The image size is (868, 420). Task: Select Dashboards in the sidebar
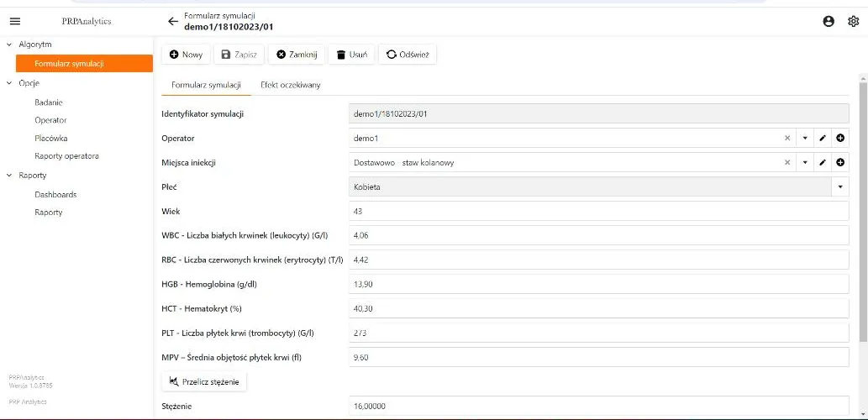click(55, 195)
